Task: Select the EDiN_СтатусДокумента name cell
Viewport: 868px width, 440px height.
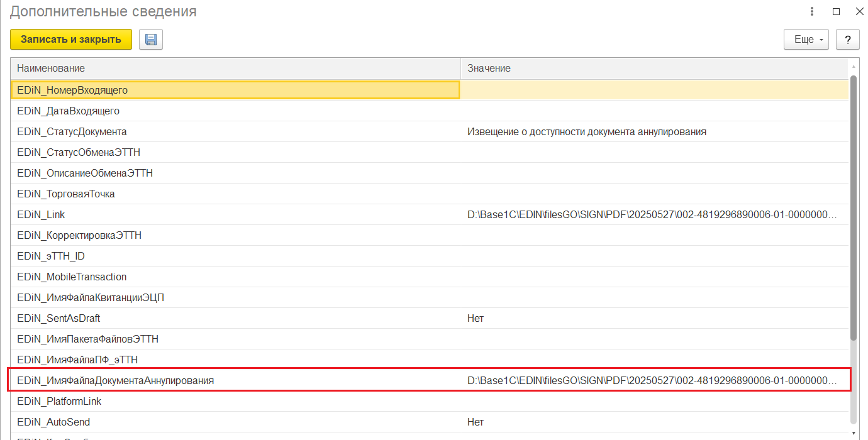Action: 236,131
